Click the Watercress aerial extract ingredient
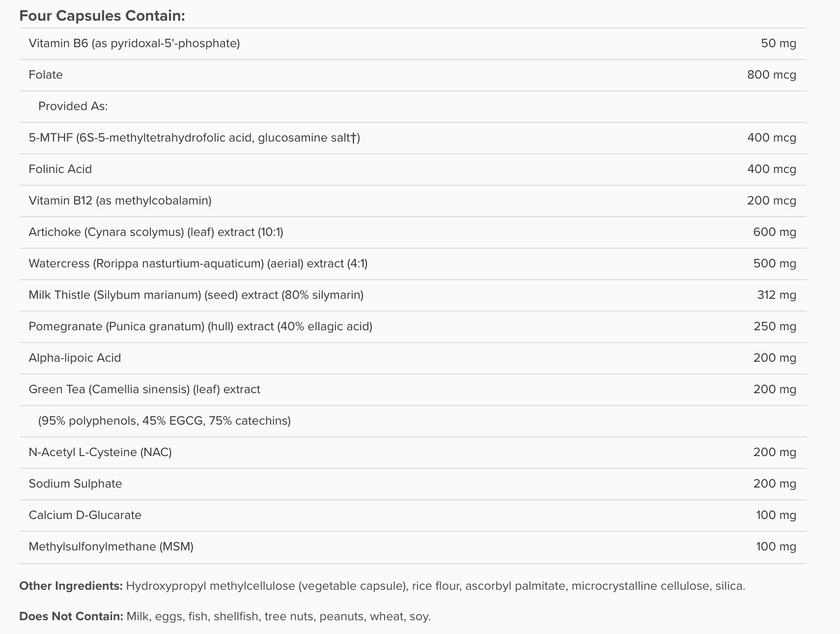This screenshot has width=840, height=634. tap(198, 263)
